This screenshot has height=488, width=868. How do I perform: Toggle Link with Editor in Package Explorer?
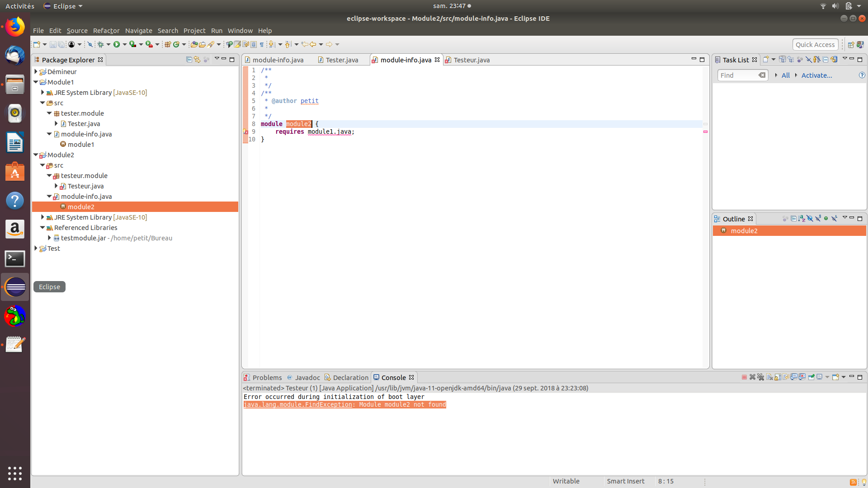[x=198, y=59]
